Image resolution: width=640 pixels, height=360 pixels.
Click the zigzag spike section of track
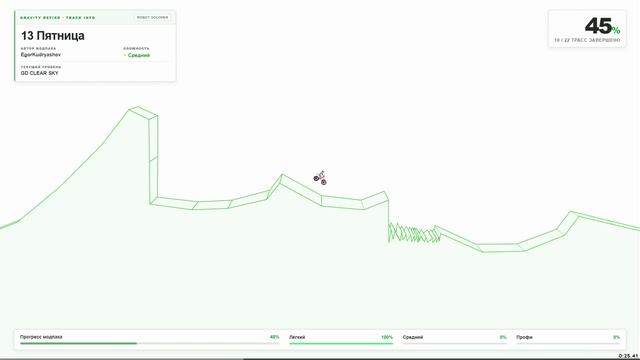[x=414, y=233]
